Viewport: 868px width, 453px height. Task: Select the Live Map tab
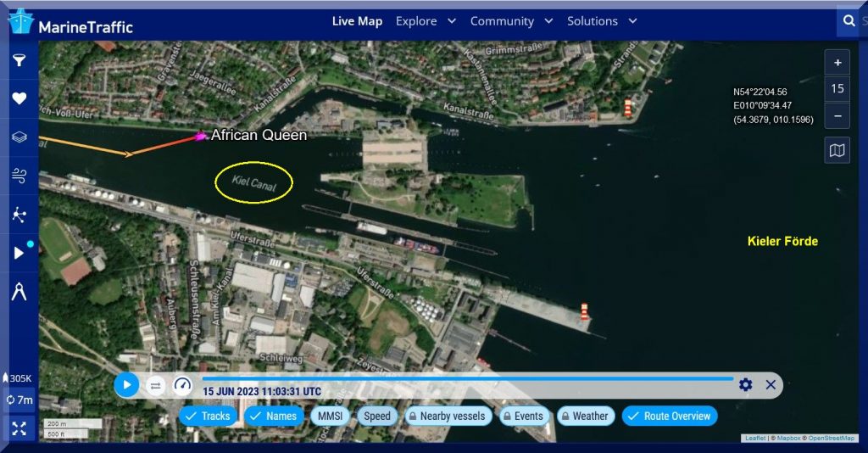point(357,21)
